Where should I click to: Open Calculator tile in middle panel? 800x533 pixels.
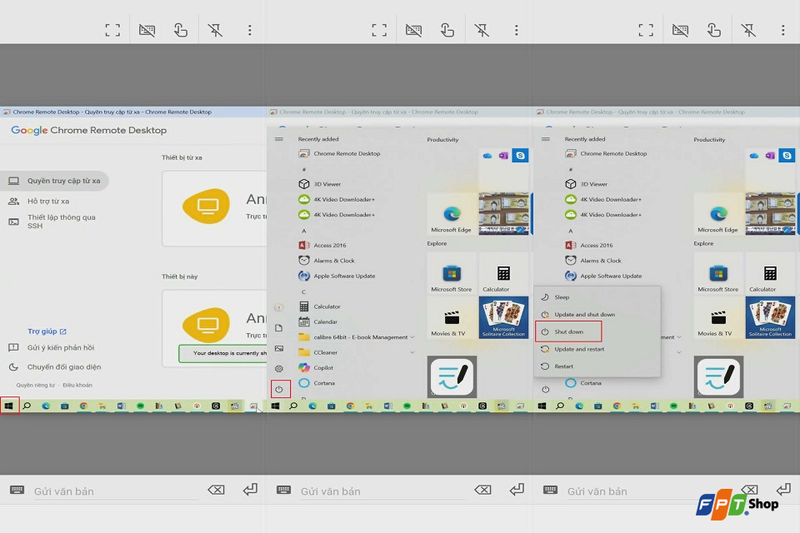pos(504,273)
